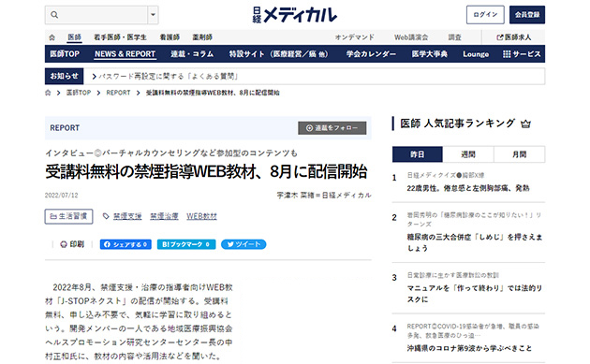Open the 調査 link
Image resolution: width=590 pixels, height=364 pixels.
pos(454,37)
